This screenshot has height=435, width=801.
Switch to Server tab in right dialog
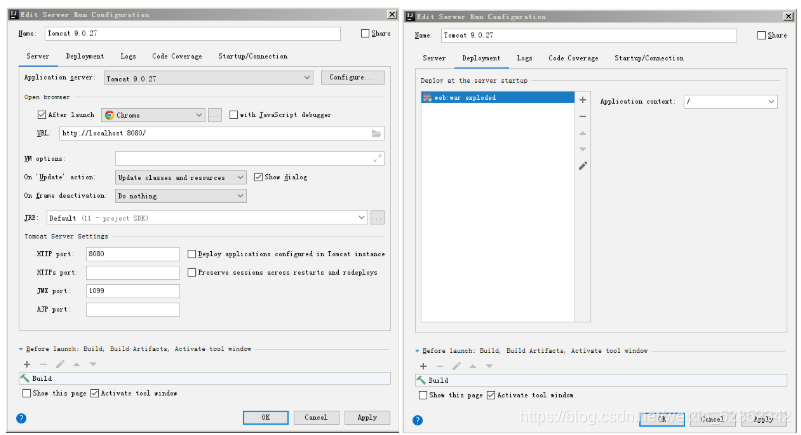434,58
